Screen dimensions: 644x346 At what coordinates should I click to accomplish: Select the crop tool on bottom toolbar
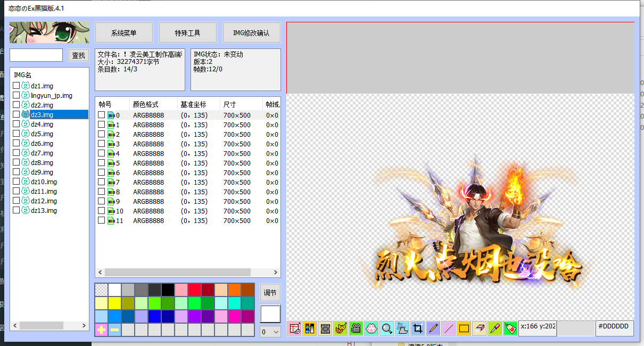click(x=417, y=328)
